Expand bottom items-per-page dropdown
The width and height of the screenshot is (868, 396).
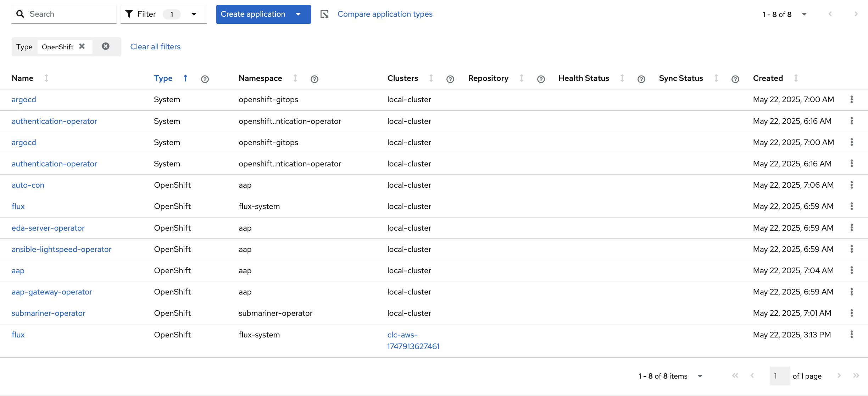click(700, 376)
